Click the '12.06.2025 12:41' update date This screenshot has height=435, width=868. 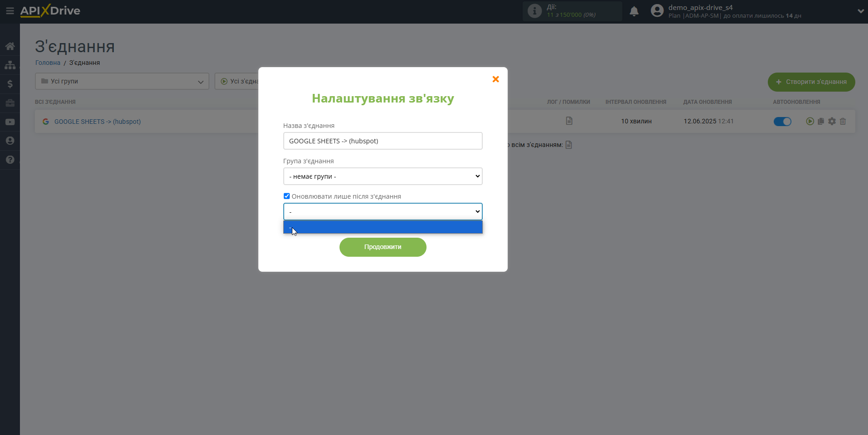point(708,121)
